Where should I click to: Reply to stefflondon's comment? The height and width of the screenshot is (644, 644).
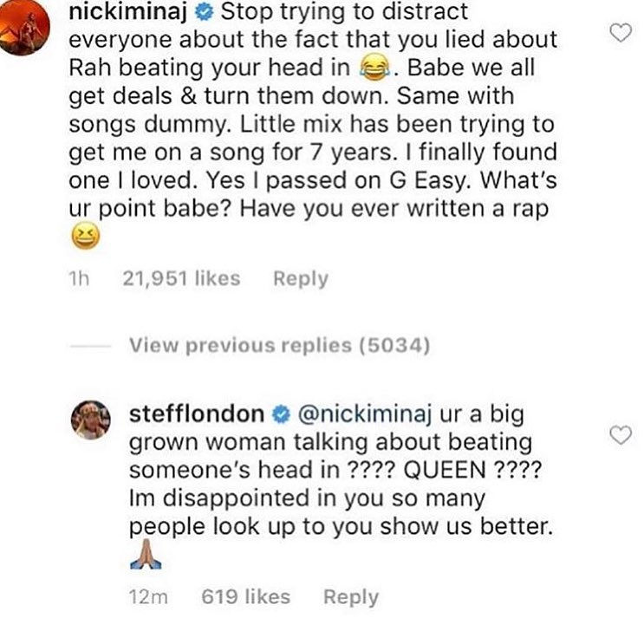(350, 596)
